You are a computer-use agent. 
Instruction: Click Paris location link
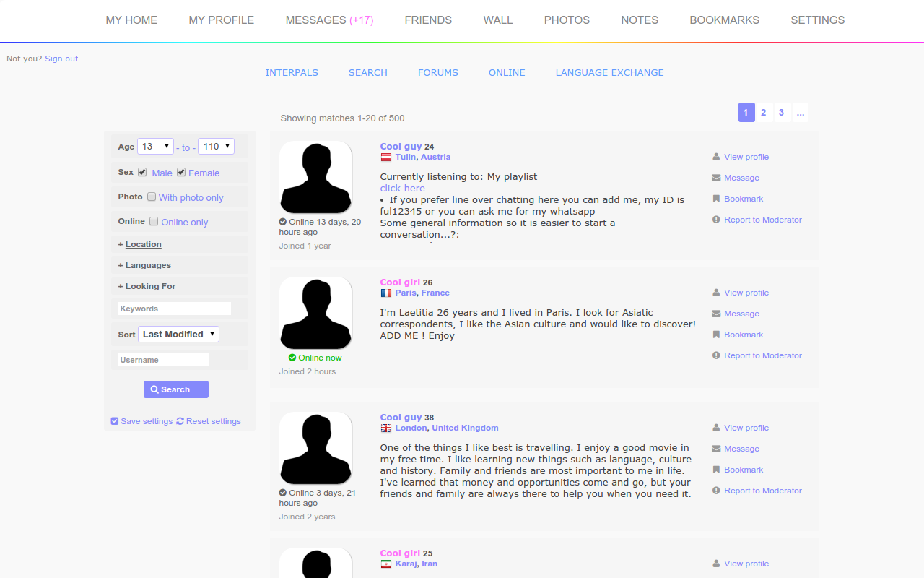[406, 293]
